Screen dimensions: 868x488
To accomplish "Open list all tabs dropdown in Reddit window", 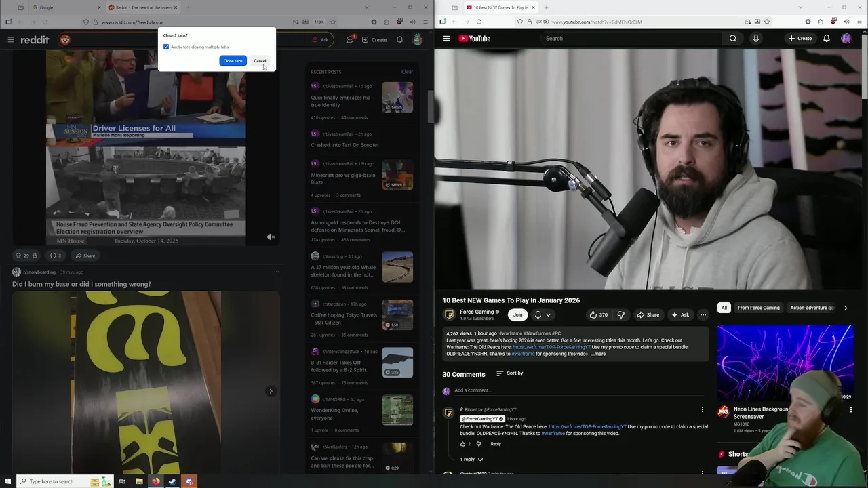I will point(366,7).
